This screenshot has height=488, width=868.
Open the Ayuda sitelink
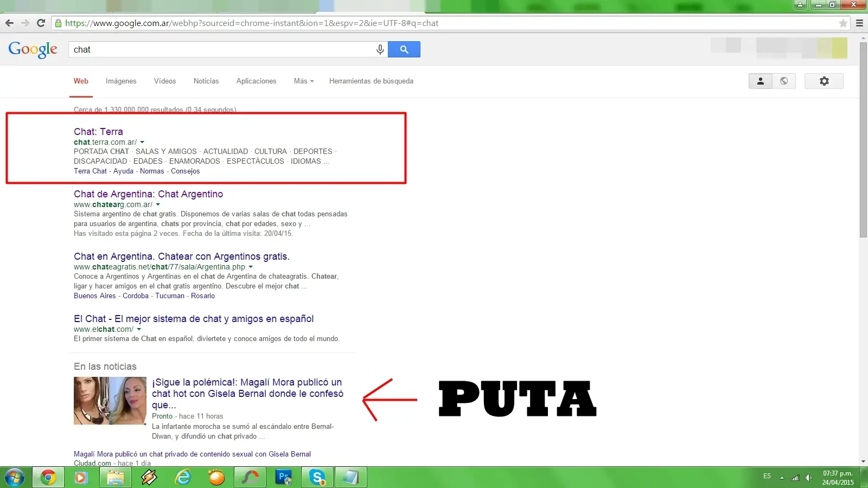pos(123,171)
